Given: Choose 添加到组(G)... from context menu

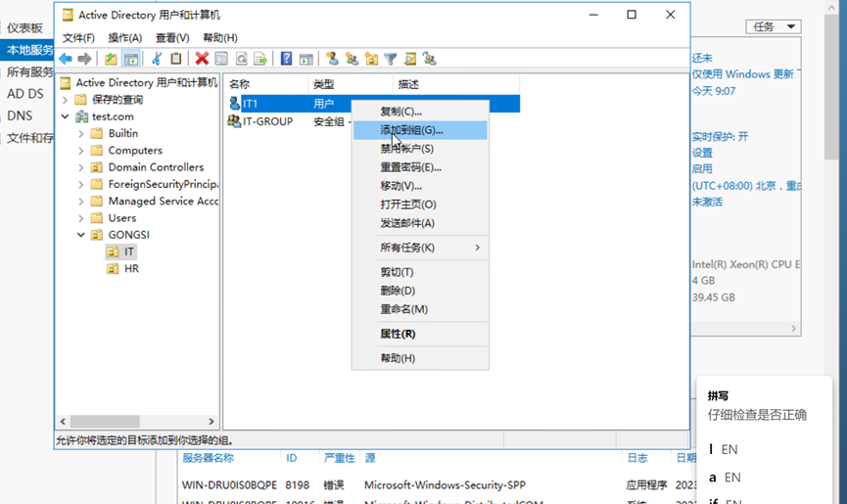Looking at the screenshot, I should [x=420, y=130].
